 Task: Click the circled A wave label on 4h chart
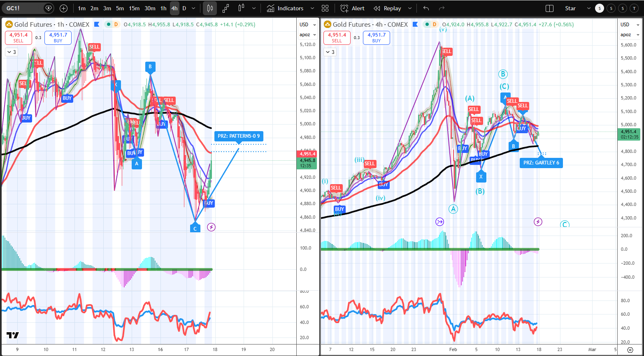453,209
